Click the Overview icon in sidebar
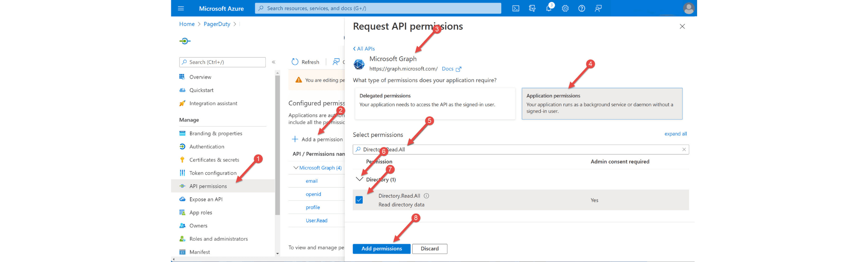 tap(182, 77)
